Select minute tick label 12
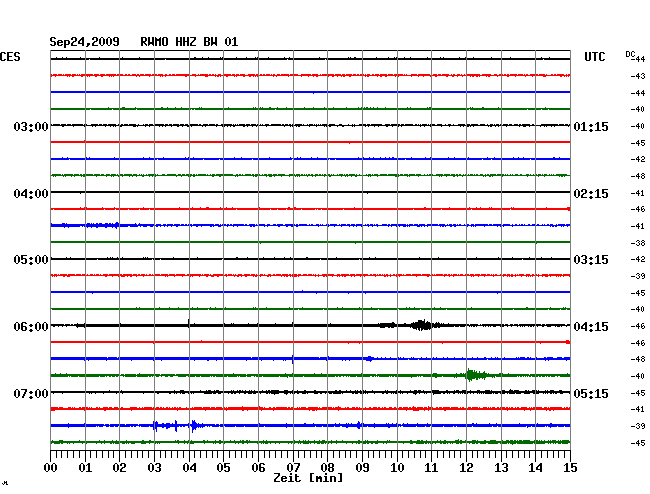Viewport: 650px width, 494px height. [466, 468]
